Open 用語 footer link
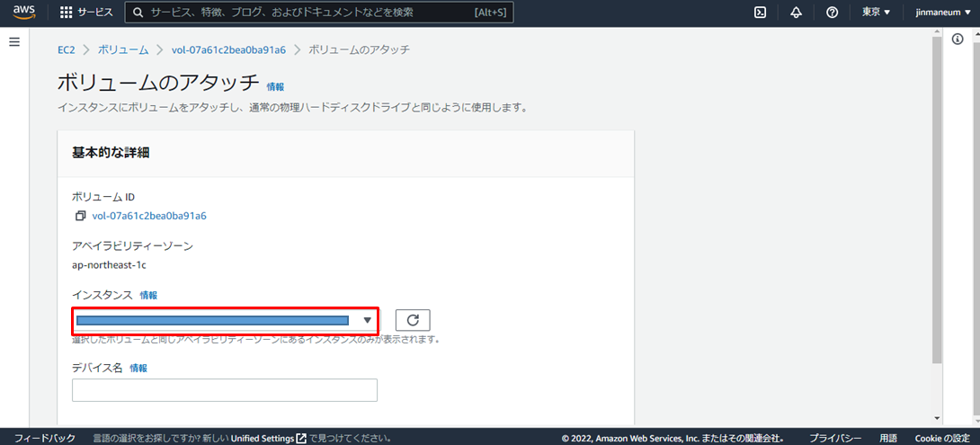Viewport: 980px width, 445px height. [x=888, y=438]
